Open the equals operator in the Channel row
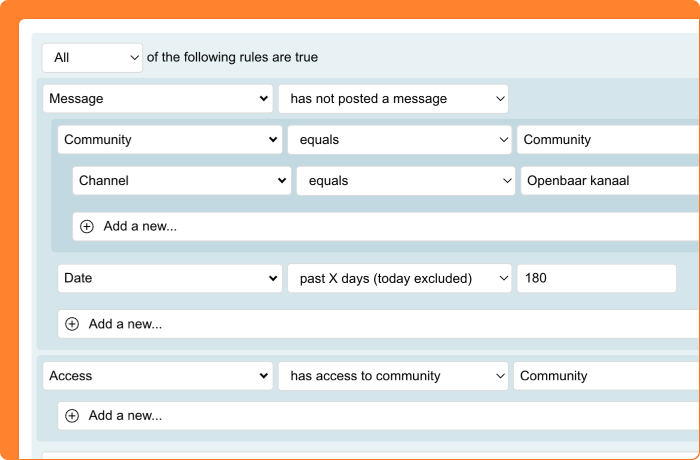This screenshot has height=460, width=700. [x=405, y=181]
